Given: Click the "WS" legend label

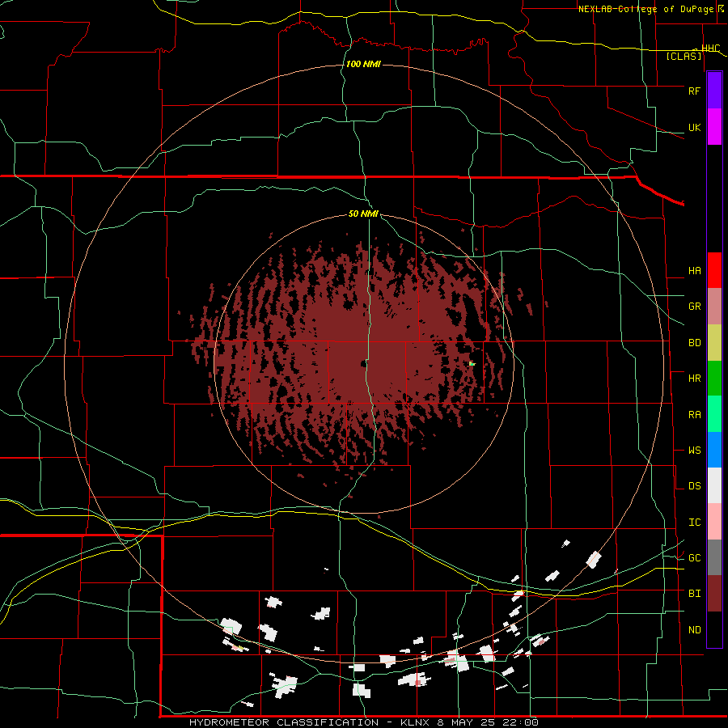Looking at the screenshot, I should (x=694, y=451).
